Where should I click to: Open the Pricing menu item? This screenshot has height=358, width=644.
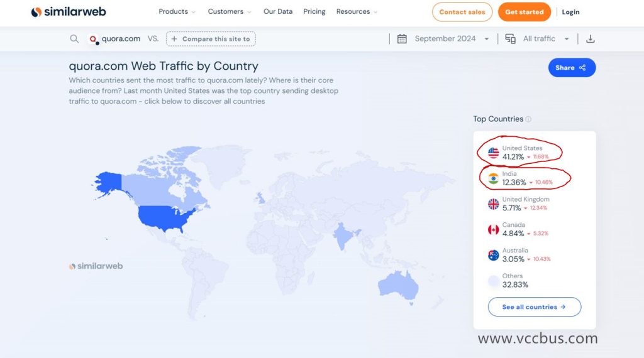pyautogui.click(x=314, y=11)
